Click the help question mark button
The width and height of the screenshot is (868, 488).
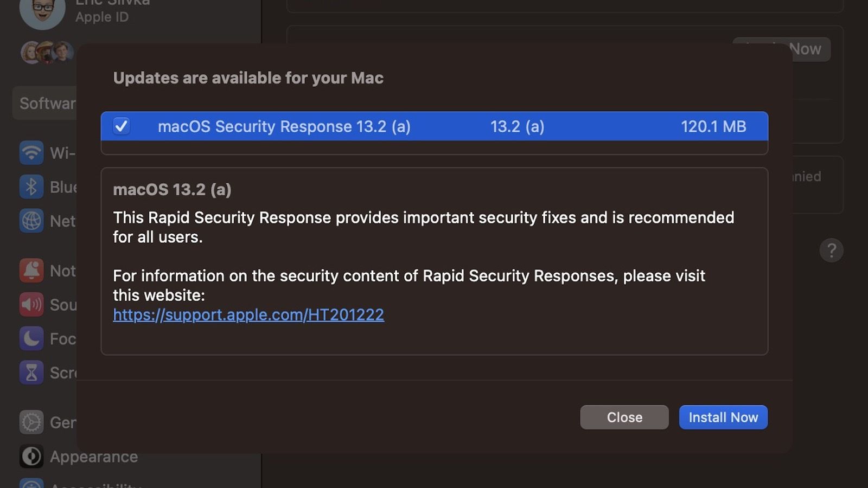pyautogui.click(x=832, y=251)
